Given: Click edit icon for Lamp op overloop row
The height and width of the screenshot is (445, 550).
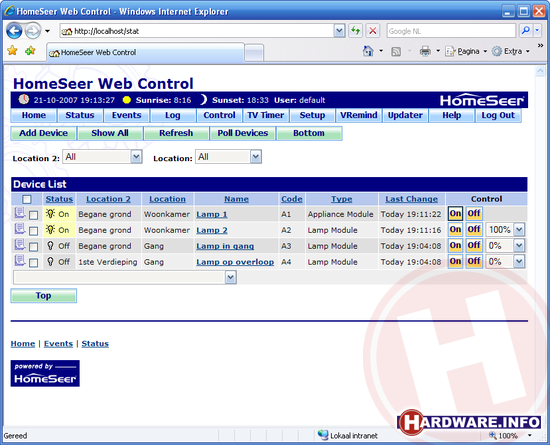Looking at the screenshot, I should [x=20, y=261].
